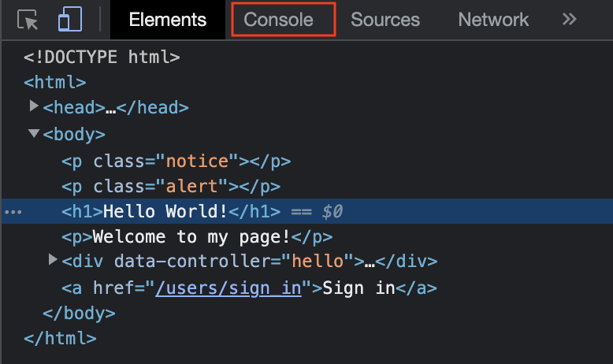Click the opening html tag
Screen dimensions: 613x364
54,82
